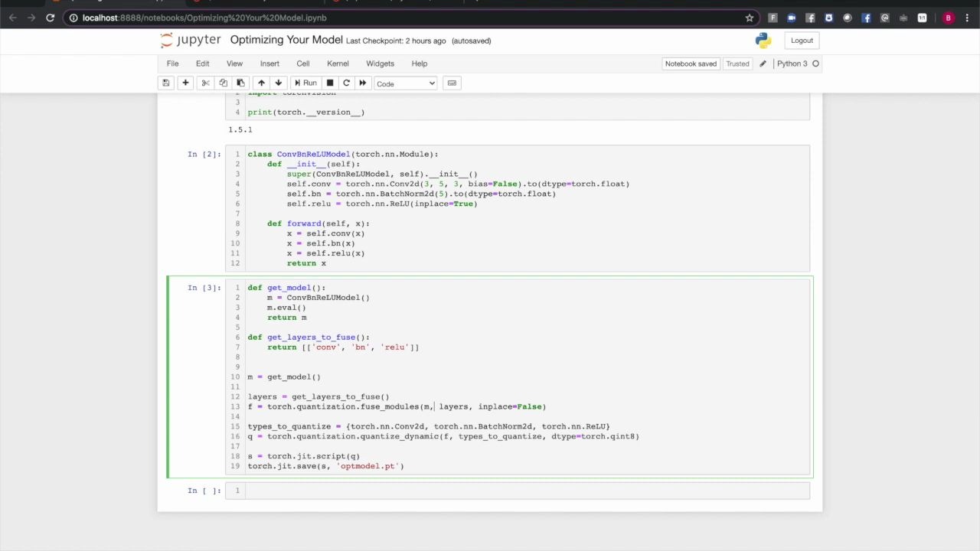Viewport: 980px width, 551px height.
Task: Click the s = torch.jit.script(q) line
Action: click(x=304, y=456)
